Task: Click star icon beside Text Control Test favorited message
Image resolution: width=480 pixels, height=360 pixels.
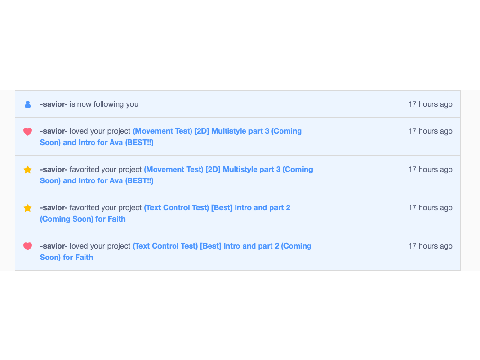Action: [x=28, y=208]
